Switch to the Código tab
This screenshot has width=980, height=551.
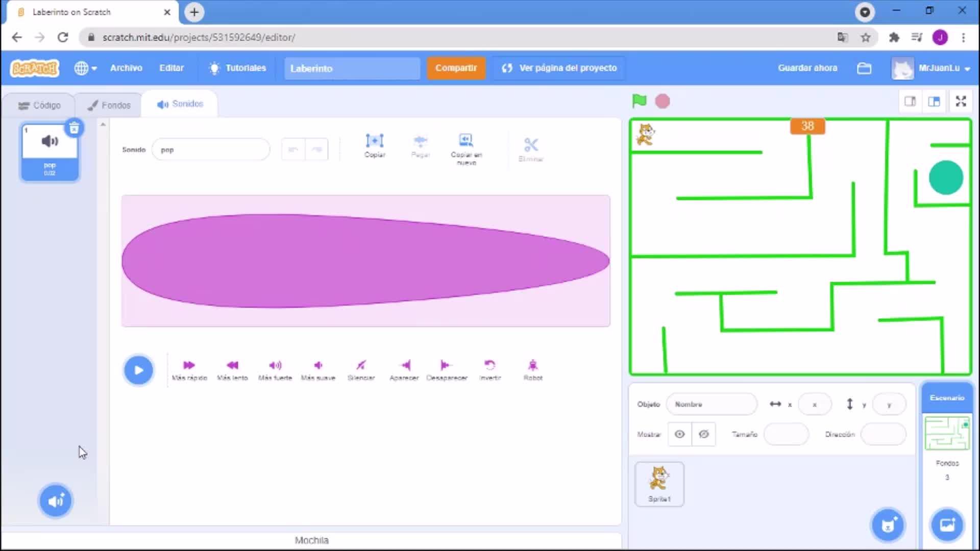40,105
